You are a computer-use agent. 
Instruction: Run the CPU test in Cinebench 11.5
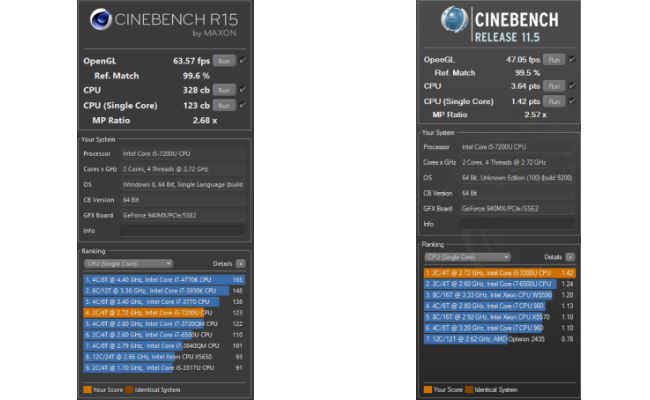tap(554, 86)
